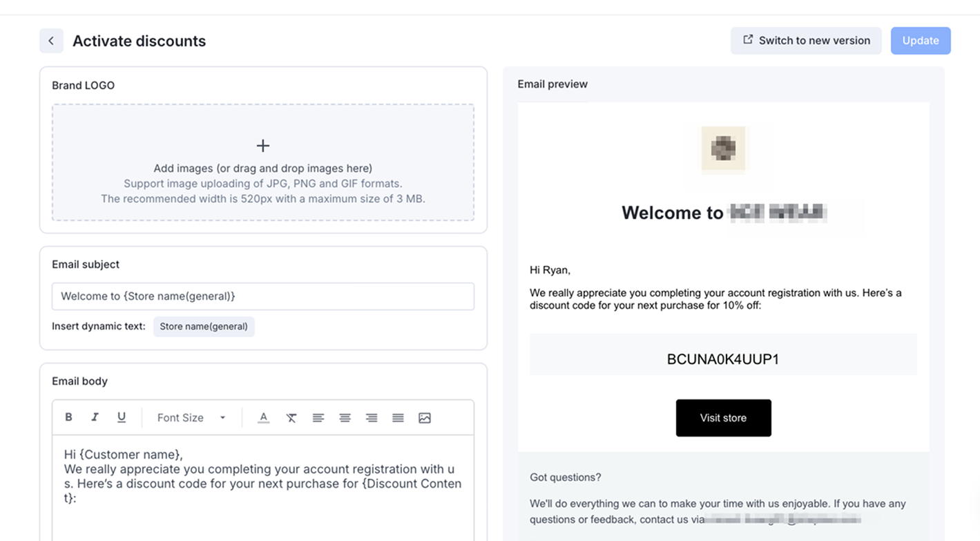Click inside the email body text area
The image size is (980, 541).
[x=263, y=497]
